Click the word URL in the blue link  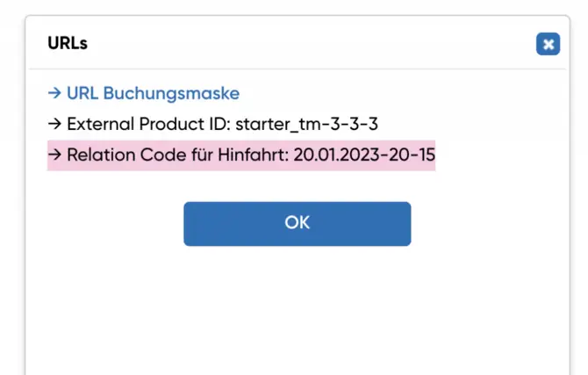(x=82, y=93)
